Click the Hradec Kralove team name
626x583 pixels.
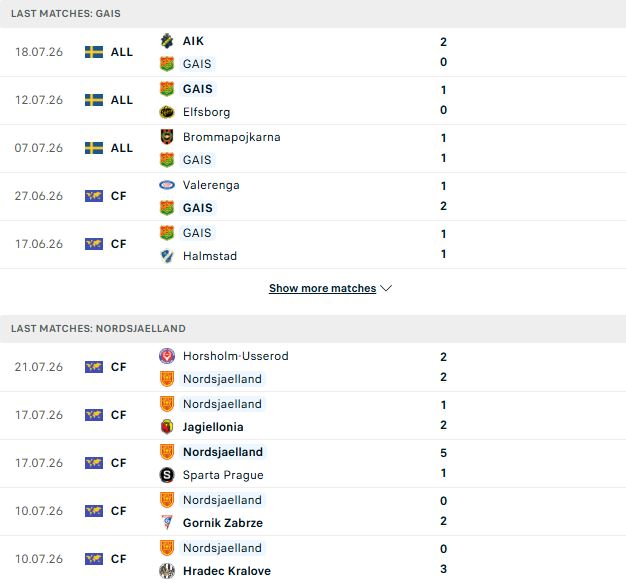227,571
